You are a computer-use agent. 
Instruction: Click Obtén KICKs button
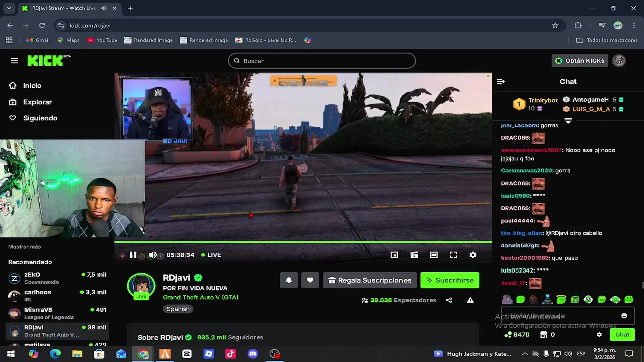[580, 61]
